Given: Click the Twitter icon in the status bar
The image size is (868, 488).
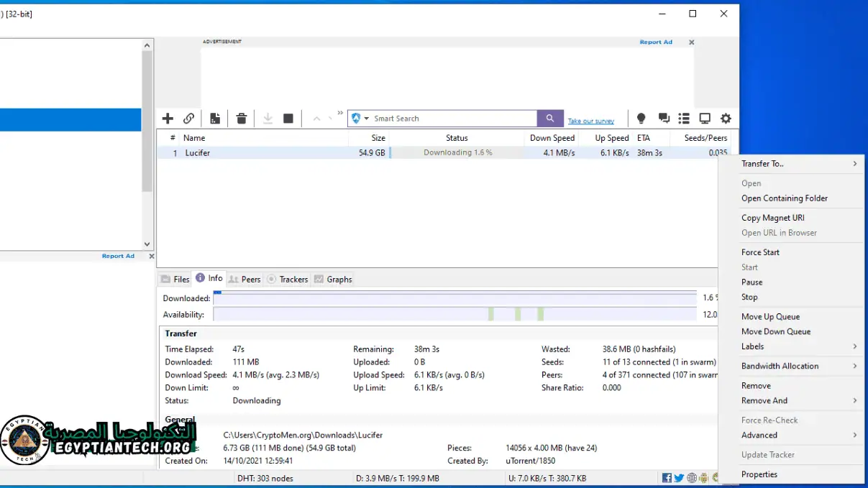Looking at the screenshot, I should tap(677, 477).
